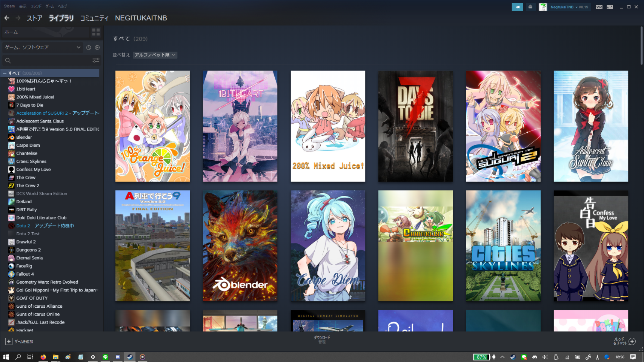Enter Big Picture mode icon

610,7
